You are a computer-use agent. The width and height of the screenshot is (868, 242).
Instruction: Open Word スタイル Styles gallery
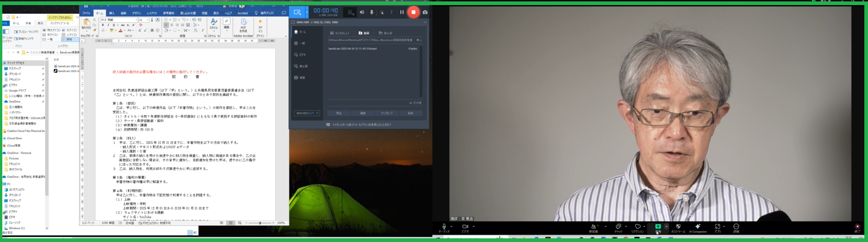[x=213, y=25]
